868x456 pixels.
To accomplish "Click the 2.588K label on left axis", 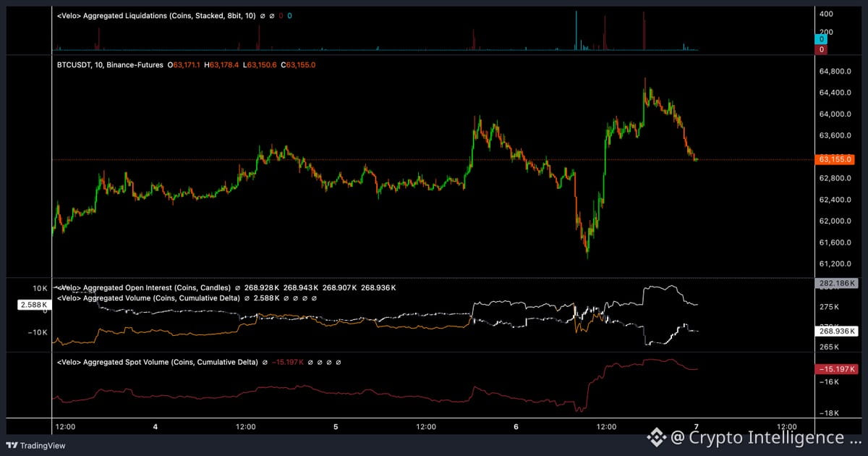I will point(33,306).
